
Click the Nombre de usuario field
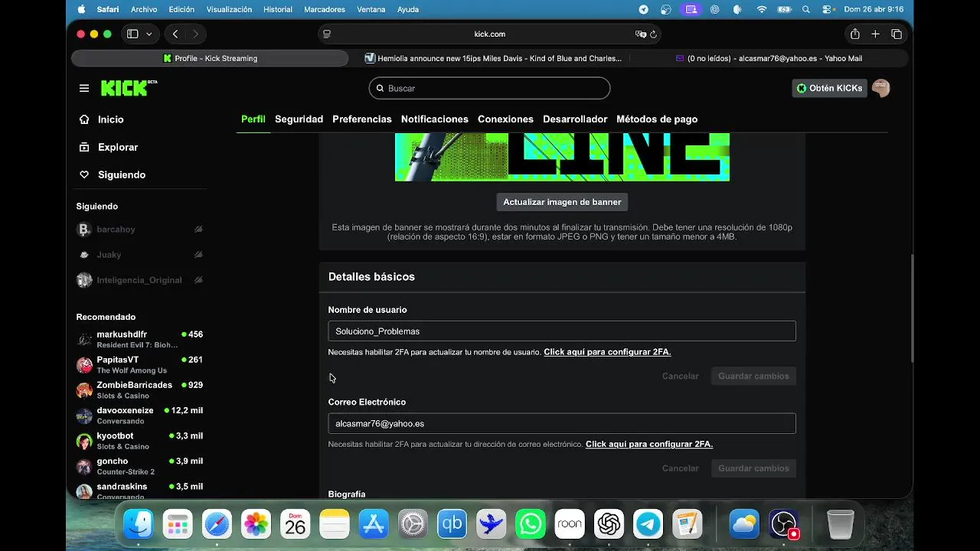[x=562, y=331]
